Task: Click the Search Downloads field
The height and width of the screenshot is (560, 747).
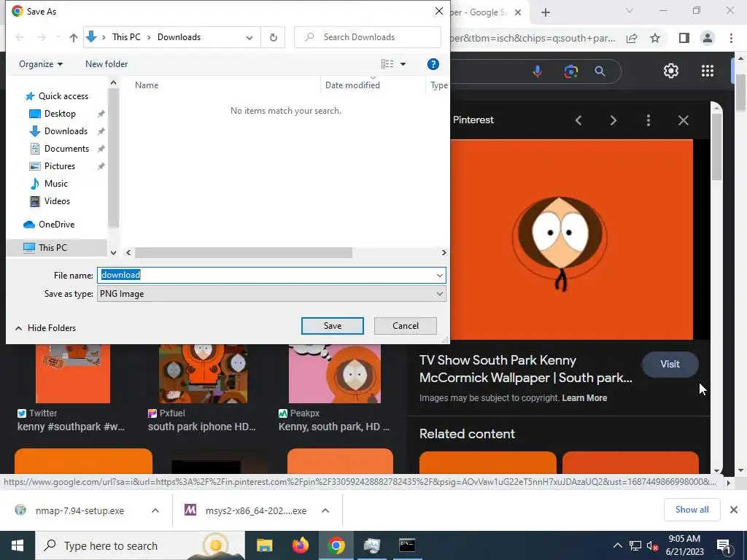Action: click(368, 37)
